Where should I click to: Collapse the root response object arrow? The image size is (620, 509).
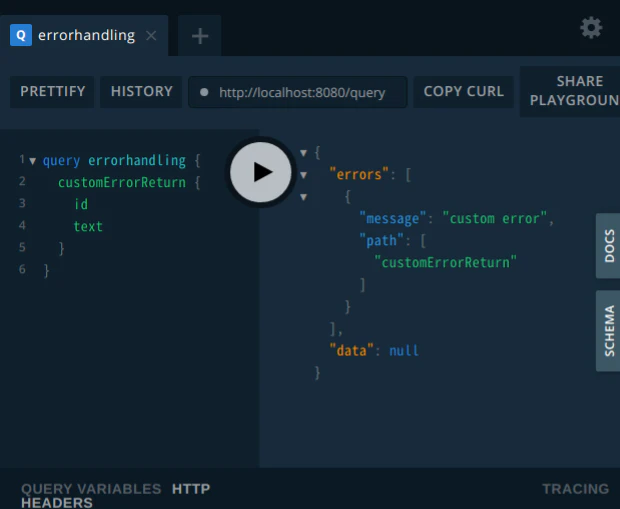303,153
